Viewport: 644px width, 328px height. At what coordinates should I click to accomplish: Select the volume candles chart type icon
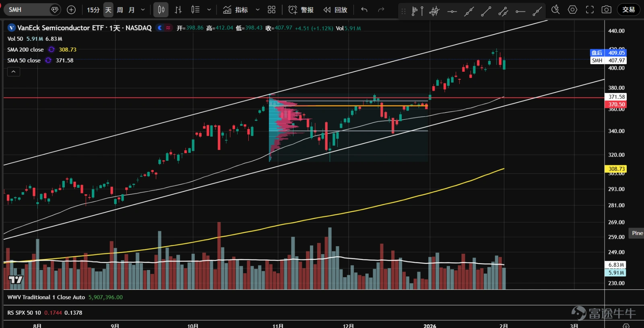pos(195,10)
